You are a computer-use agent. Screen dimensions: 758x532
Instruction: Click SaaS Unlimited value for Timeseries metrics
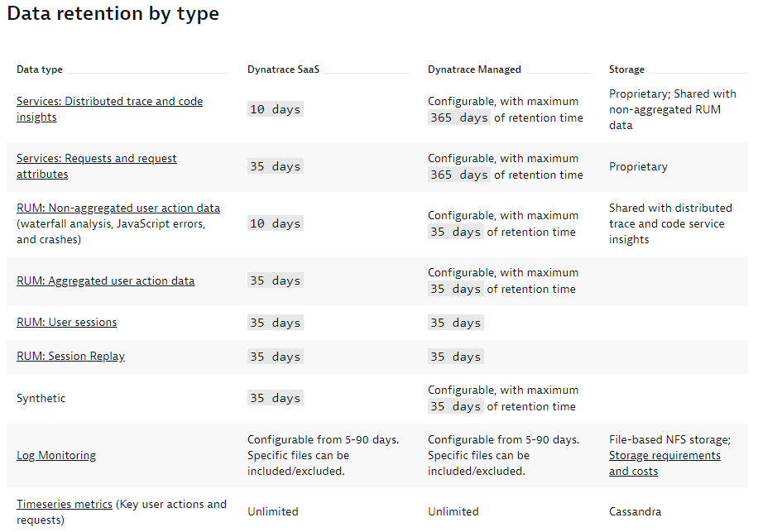[272, 512]
